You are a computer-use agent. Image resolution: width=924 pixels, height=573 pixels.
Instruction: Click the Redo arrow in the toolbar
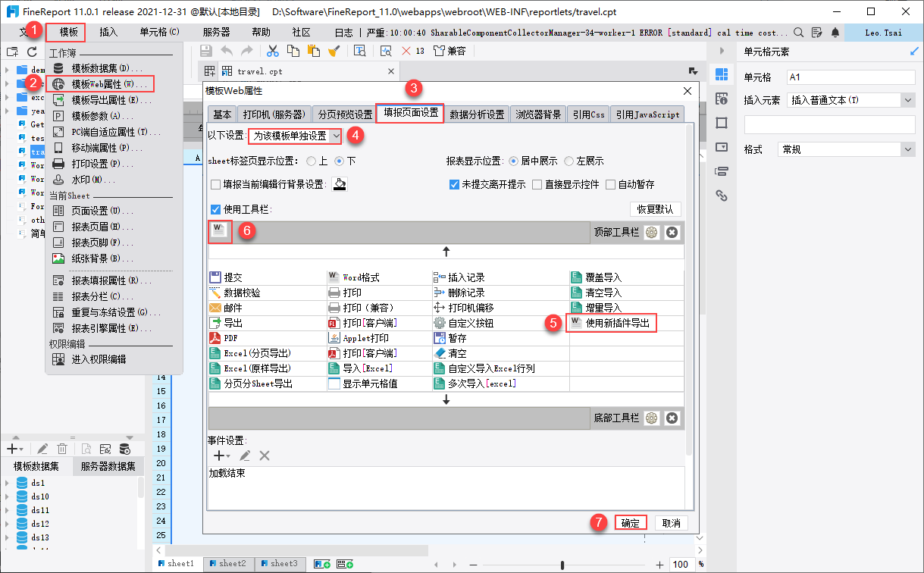pos(246,51)
